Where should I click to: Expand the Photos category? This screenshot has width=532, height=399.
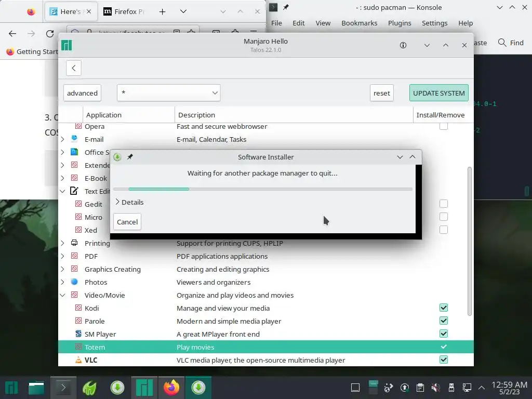click(x=62, y=282)
